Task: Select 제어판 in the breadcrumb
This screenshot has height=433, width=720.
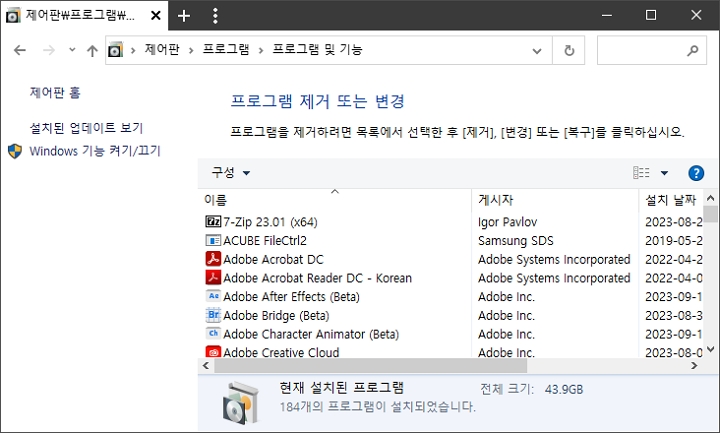Action: point(162,49)
